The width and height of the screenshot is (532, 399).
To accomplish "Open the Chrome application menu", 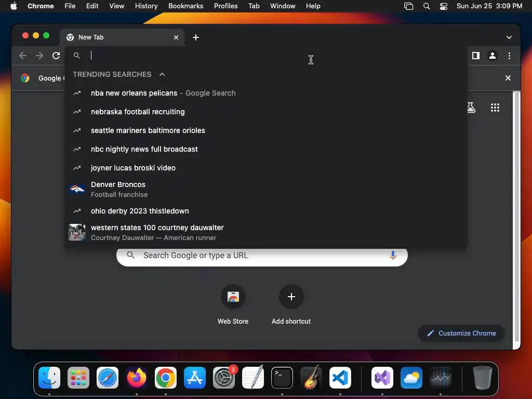I will (41, 6).
